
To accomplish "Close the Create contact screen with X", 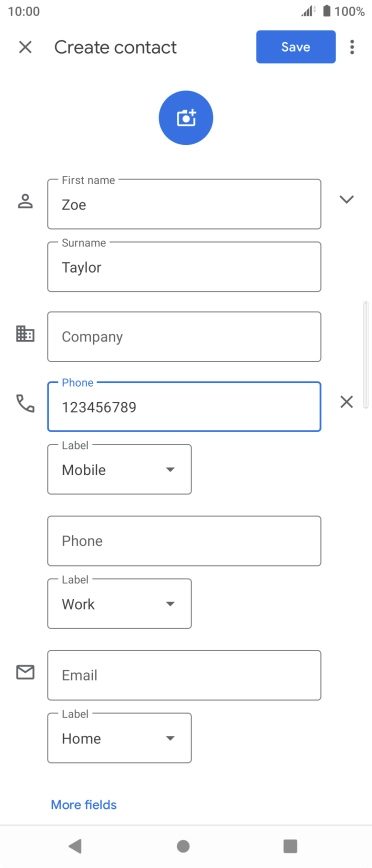I will click(x=25, y=47).
